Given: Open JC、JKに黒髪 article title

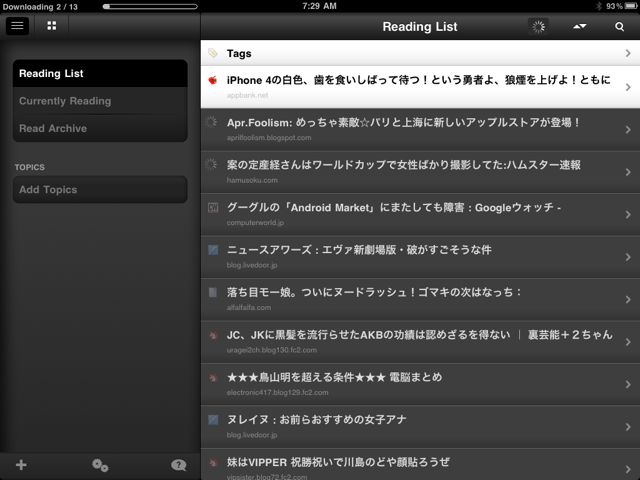Looking at the screenshot, I should click(x=420, y=335).
